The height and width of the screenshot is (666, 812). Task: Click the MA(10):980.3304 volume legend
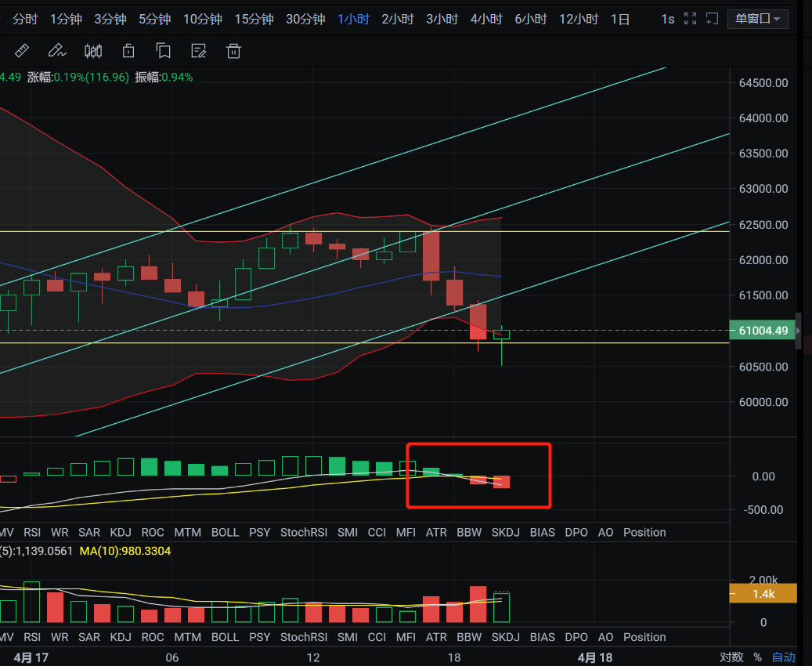pos(125,551)
